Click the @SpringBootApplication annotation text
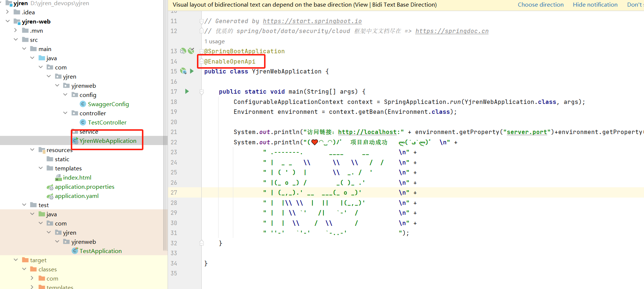The height and width of the screenshot is (289, 644). tap(245, 51)
